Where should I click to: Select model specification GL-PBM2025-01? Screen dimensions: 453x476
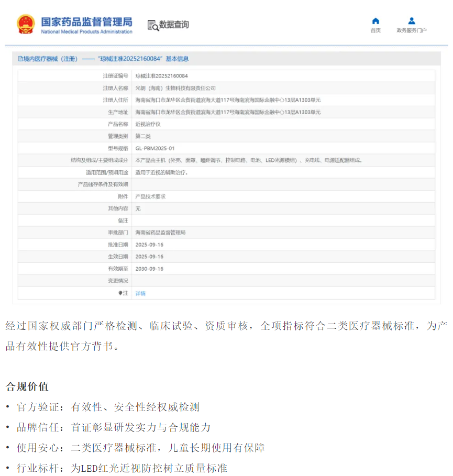click(x=154, y=148)
